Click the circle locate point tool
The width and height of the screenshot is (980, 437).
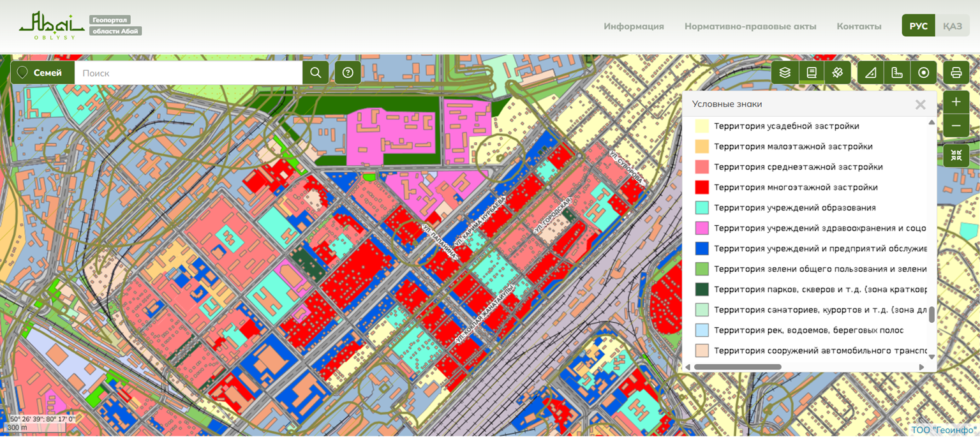tap(923, 73)
